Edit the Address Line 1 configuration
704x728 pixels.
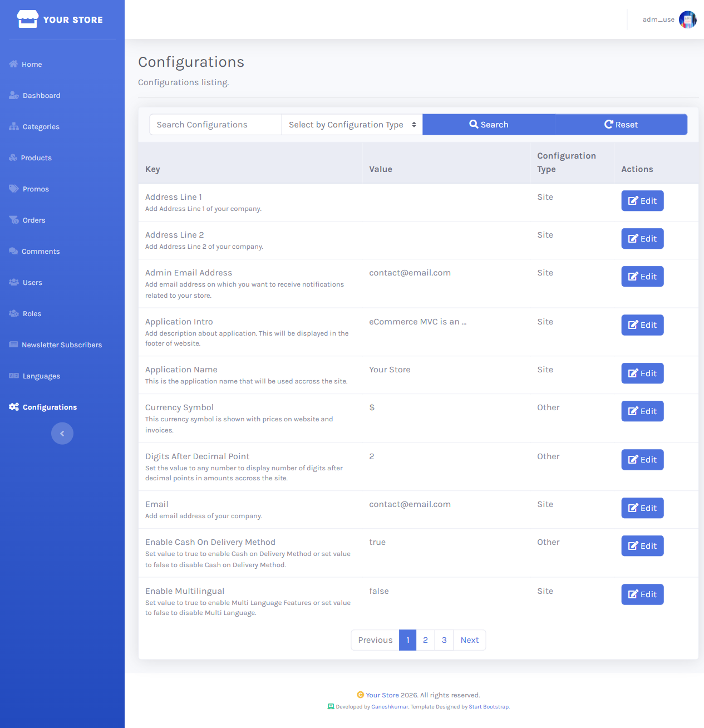tap(642, 201)
